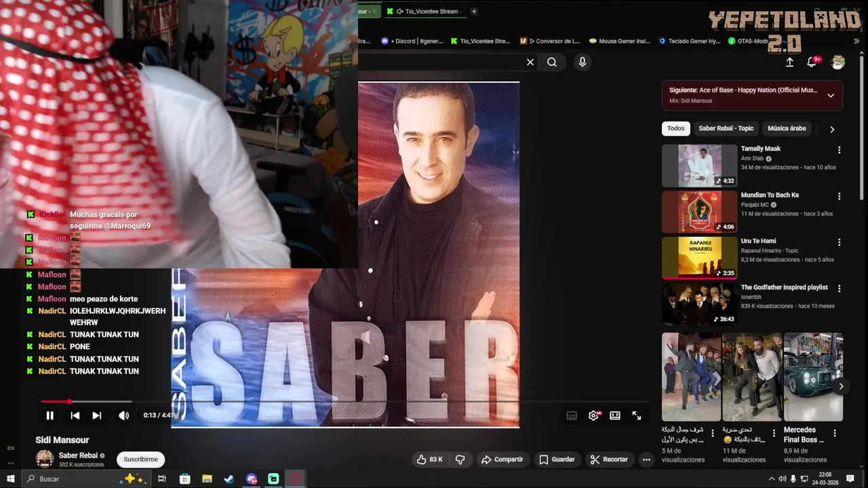Skip to the next video
This screenshot has width=868, height=488.
coord(97,415)
